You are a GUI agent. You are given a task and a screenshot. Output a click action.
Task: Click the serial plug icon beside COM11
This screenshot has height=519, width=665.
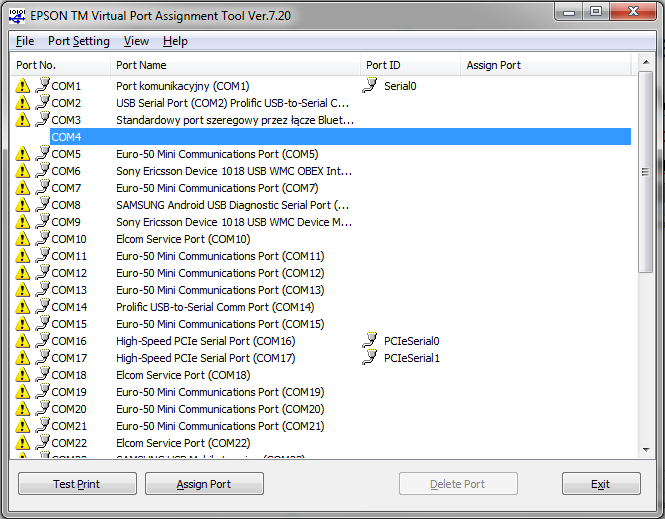click(42, 255)
